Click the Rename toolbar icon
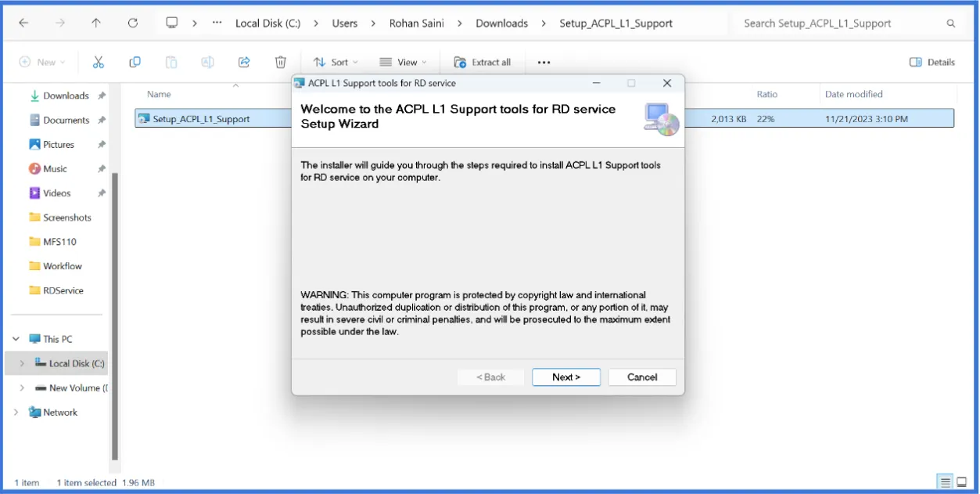 [x=207, y=62]
